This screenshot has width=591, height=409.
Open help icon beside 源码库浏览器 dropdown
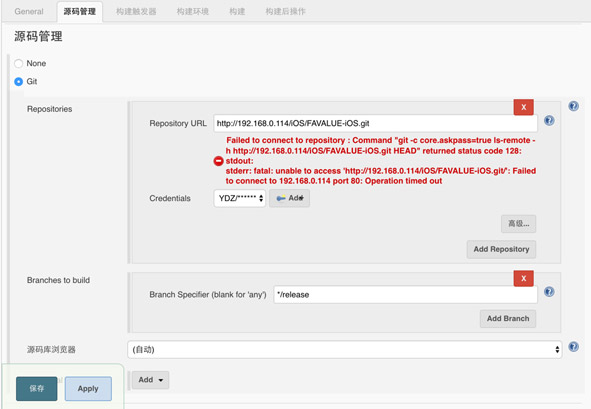[573, 346]
